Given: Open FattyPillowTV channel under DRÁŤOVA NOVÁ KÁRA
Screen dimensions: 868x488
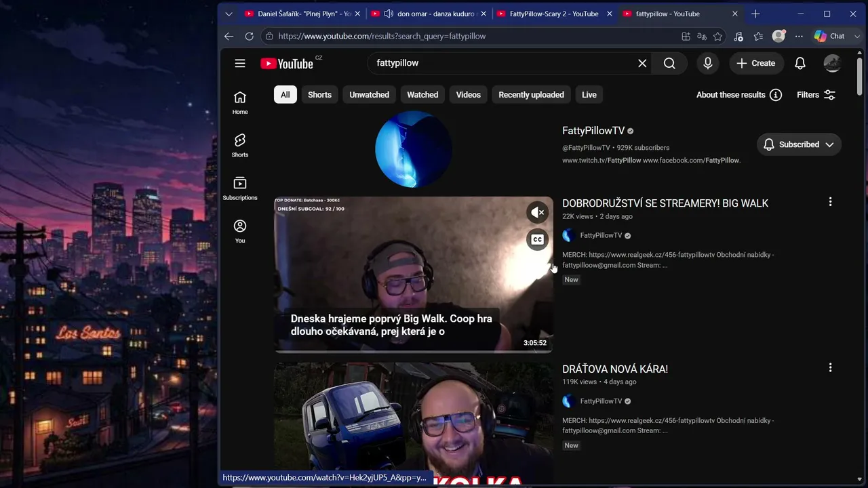Looking at the screenshot, I should tap(601, 401).
